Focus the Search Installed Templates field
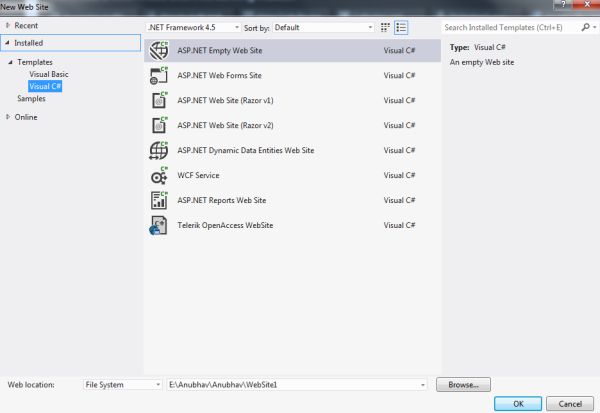Image resolution: width=600 pixels, height=413 pixels. 510,28
